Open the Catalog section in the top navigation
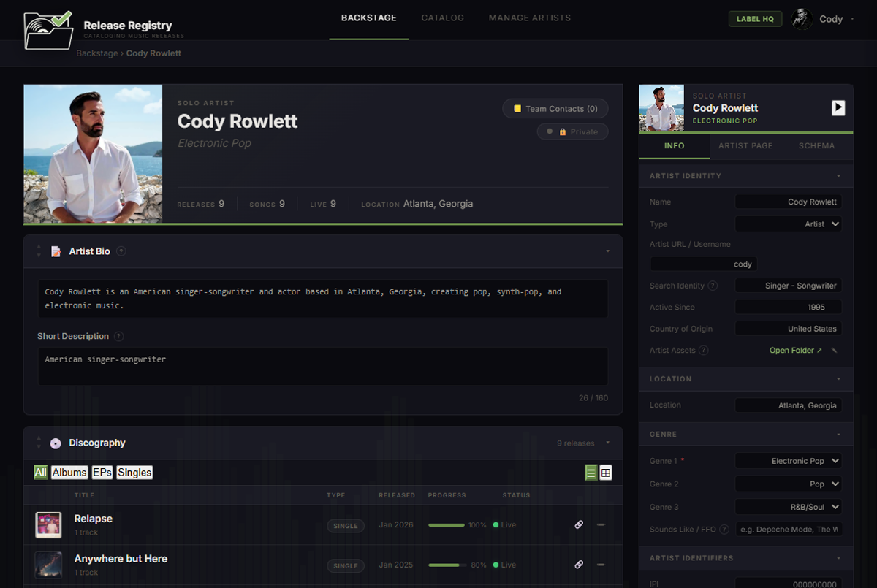This screenshot has height=588, width=877. [x=442, y=18]
